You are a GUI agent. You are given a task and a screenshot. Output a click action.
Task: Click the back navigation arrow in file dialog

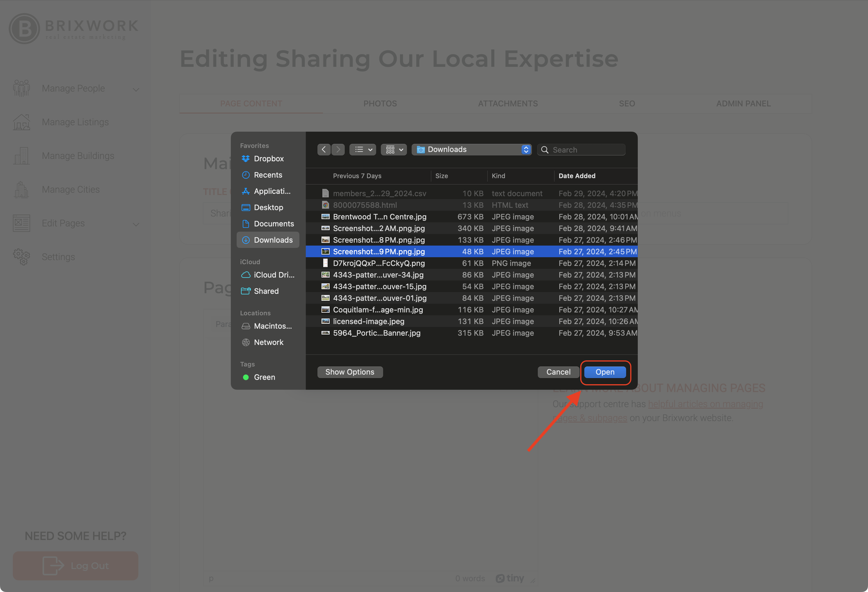click(324, 149)
